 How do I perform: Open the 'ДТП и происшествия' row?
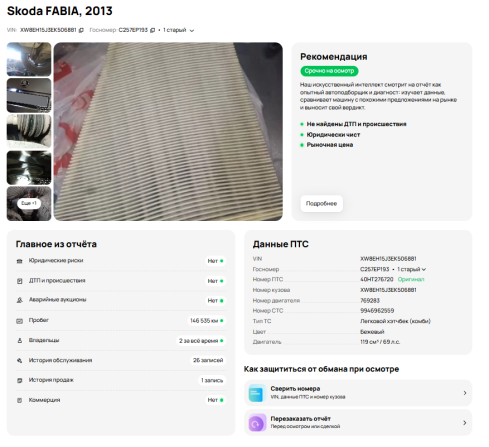(121, 281)
